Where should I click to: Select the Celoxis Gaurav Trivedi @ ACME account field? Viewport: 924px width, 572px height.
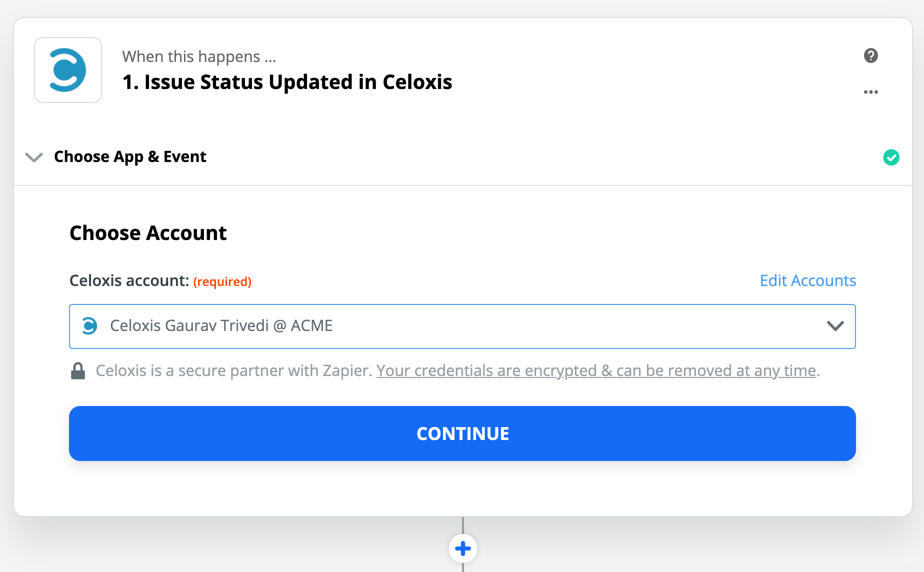[x=450, y=326]
